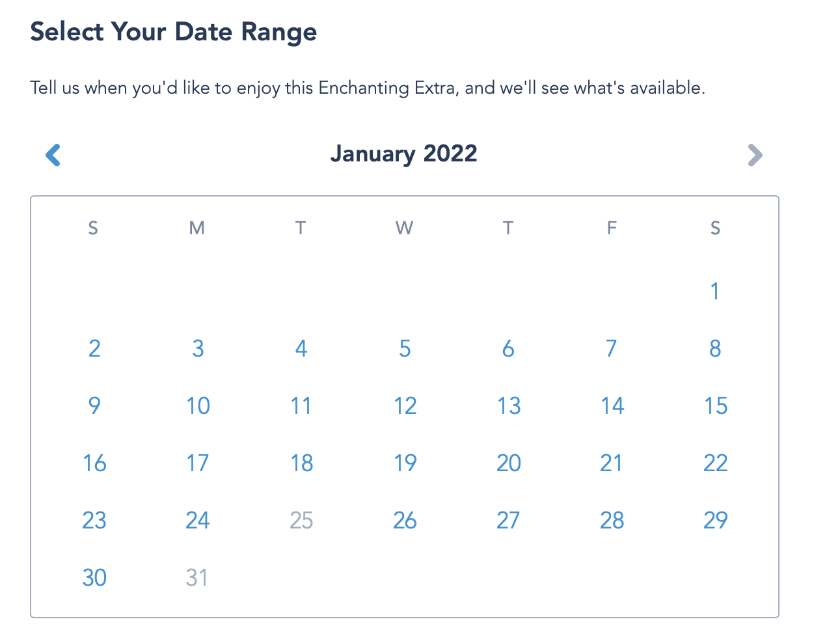Pick January 2 as the date
Screen dimensions: 840x643
click(x=94, y=348)
